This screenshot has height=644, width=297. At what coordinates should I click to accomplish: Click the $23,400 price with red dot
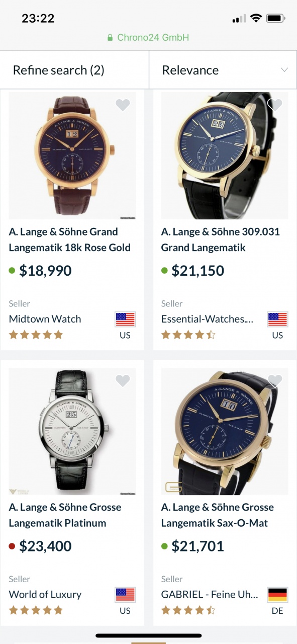40,546
